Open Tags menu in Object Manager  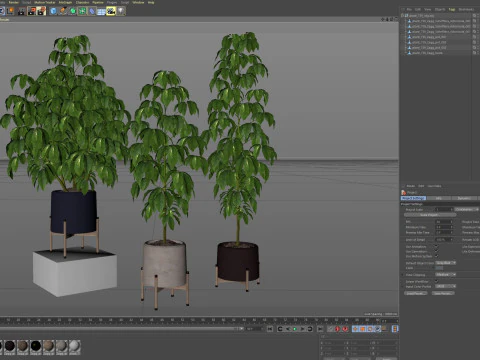[x=452, y=9]
